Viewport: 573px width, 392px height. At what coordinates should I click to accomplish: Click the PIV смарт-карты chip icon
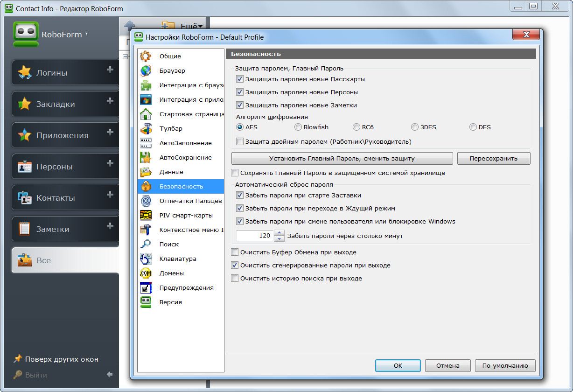point(146,215)
